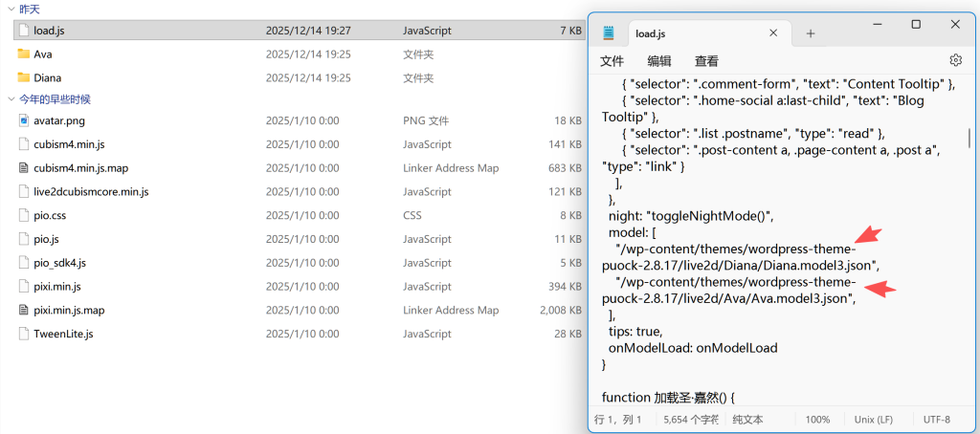Click the 'function 加载圣·嘉然() {' line

tap(667, 397)
